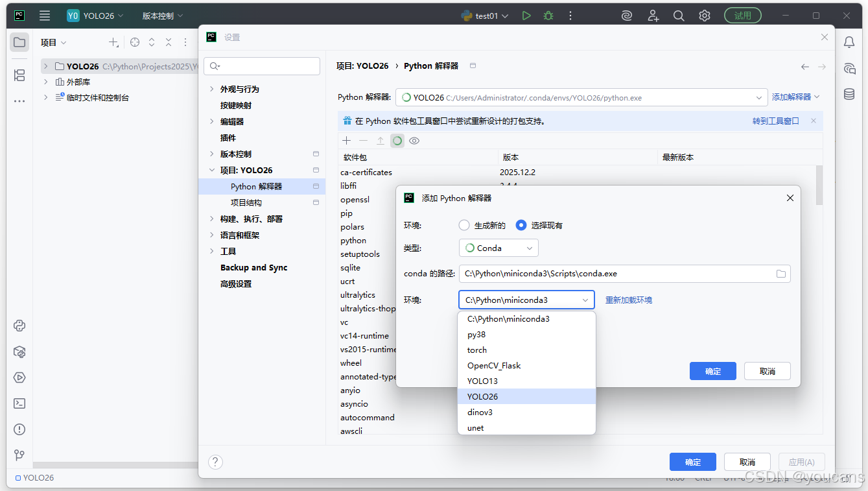The image size is (868, 491).
Task: Open the Python Console tool icon
Action: coord(19,326)
